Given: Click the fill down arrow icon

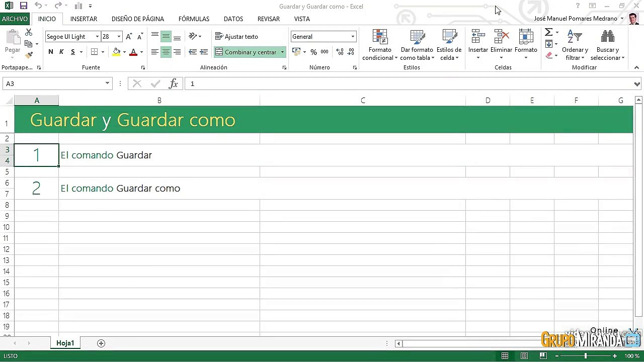Looking at the screenshot, I should click(549, 44).
